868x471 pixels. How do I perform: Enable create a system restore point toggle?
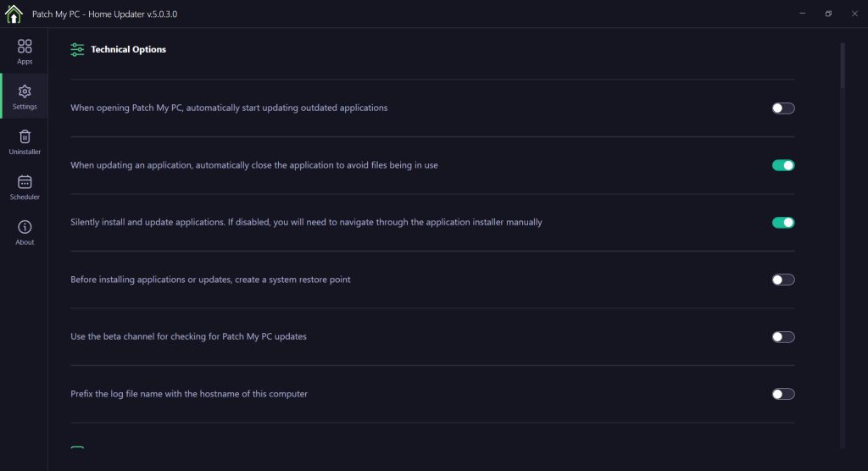pyautogui.click(x=783, y=280)
